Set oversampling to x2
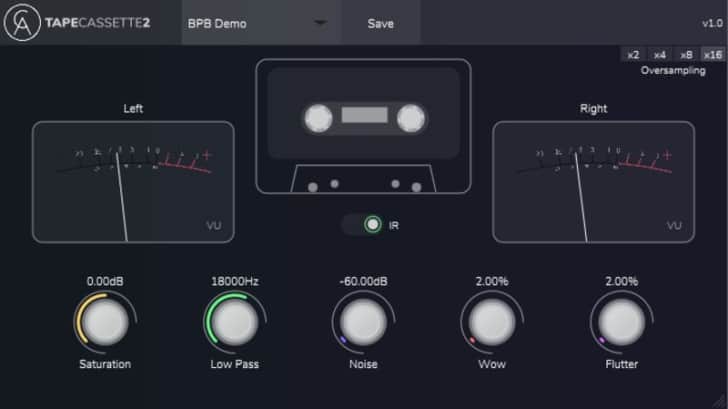The width and height of the screenshot is (728, 409). [x=633, y=55]
